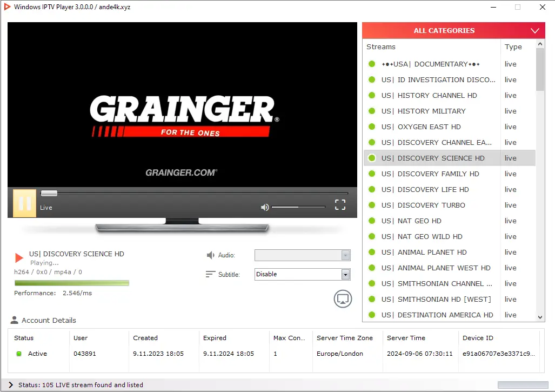Select US| DISCOVERY TURBO stream
Viewport: 555px width, 392px height.
click(x=449, y=205)
